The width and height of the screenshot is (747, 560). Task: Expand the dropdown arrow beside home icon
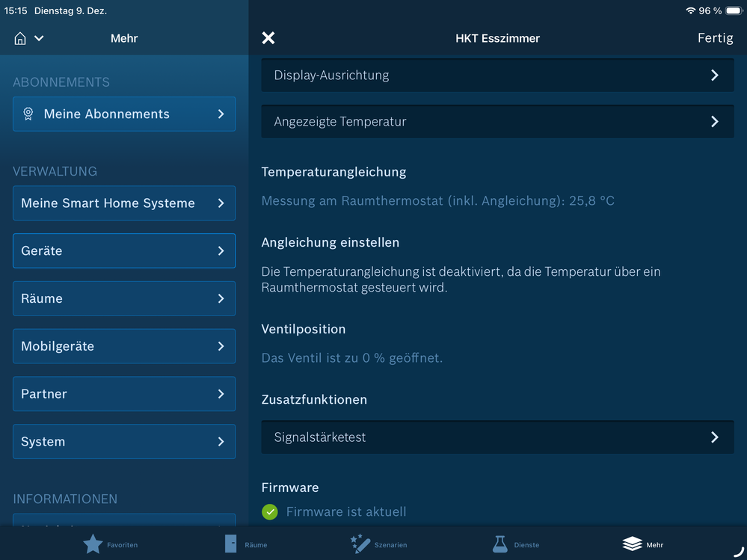pos(38,38)
